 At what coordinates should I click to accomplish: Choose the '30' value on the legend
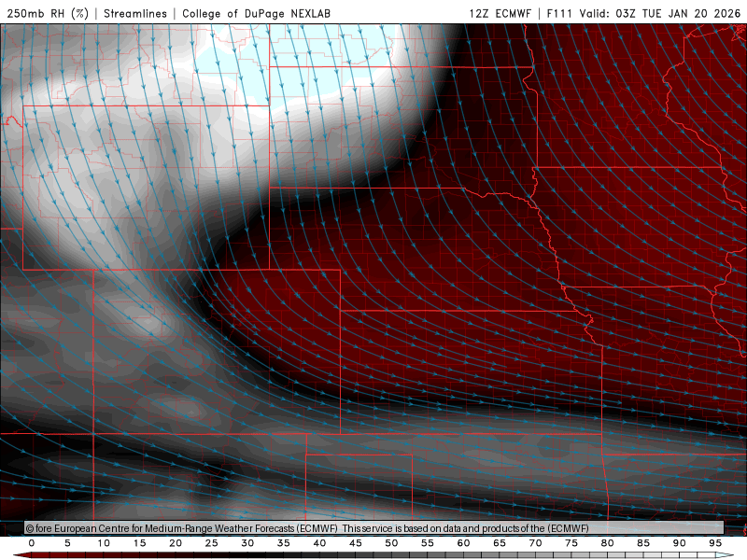247,543
